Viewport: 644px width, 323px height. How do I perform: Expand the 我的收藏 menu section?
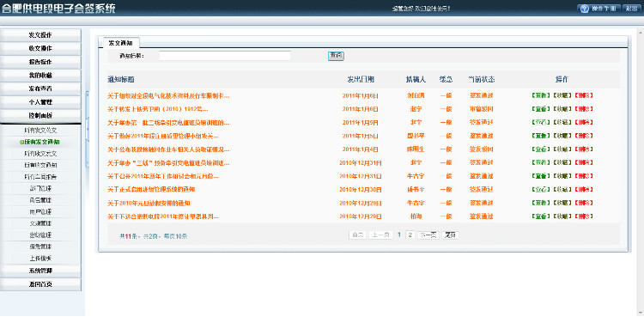tap(40, 76)
